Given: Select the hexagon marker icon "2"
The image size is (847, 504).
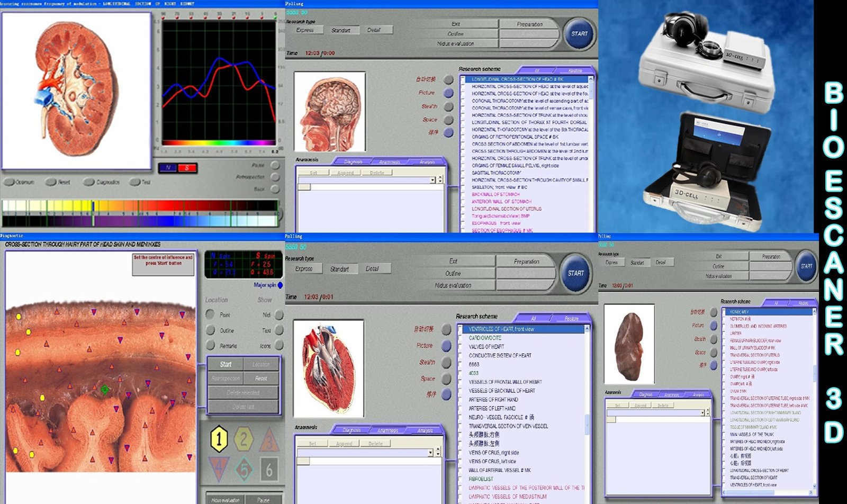Looking at the screenshot, I should click(243, 439).
